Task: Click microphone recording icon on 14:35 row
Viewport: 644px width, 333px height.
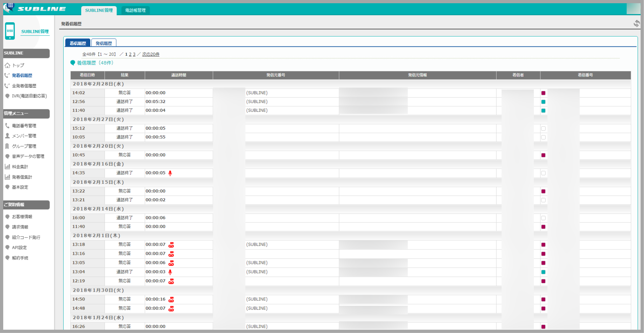Action: point(170,173)
